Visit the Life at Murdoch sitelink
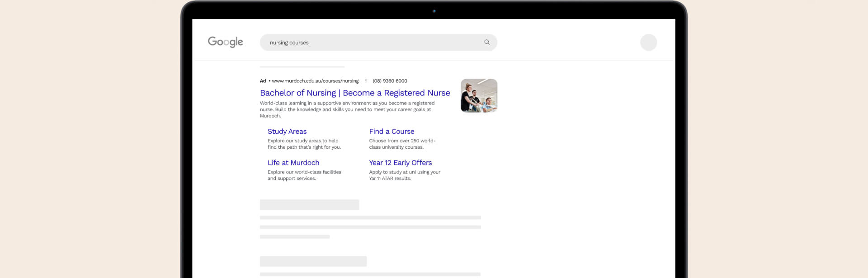 [x=293, y=163]
